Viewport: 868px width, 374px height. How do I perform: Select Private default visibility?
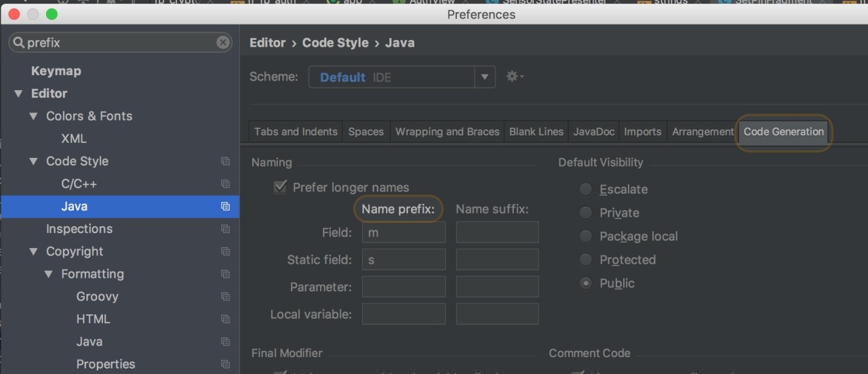pos(586,213)
